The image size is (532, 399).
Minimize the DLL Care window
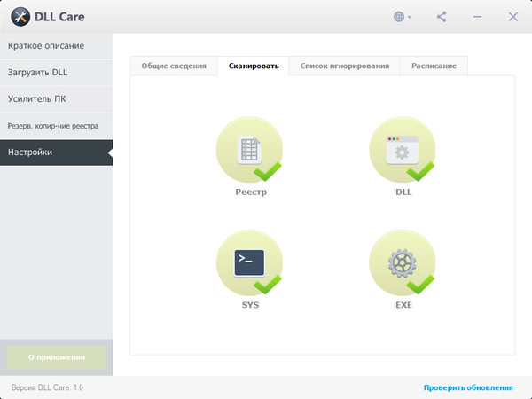479,17
